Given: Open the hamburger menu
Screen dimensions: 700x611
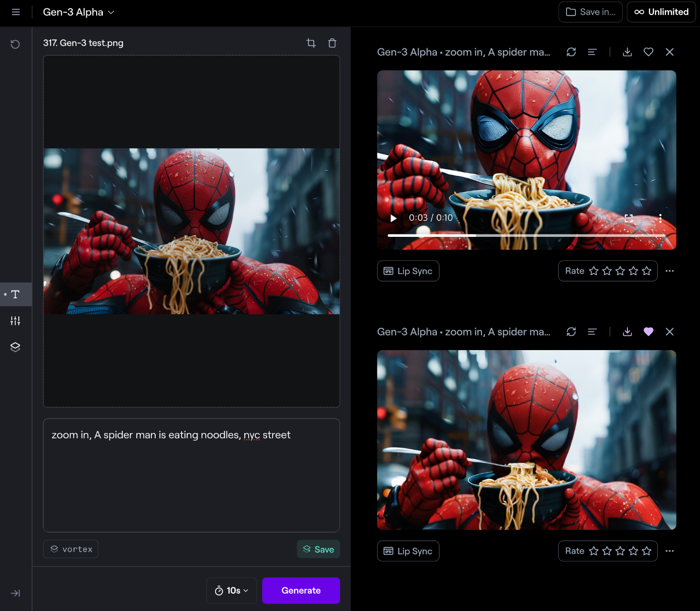Looking at the screenshot, I should pos(16,12).
